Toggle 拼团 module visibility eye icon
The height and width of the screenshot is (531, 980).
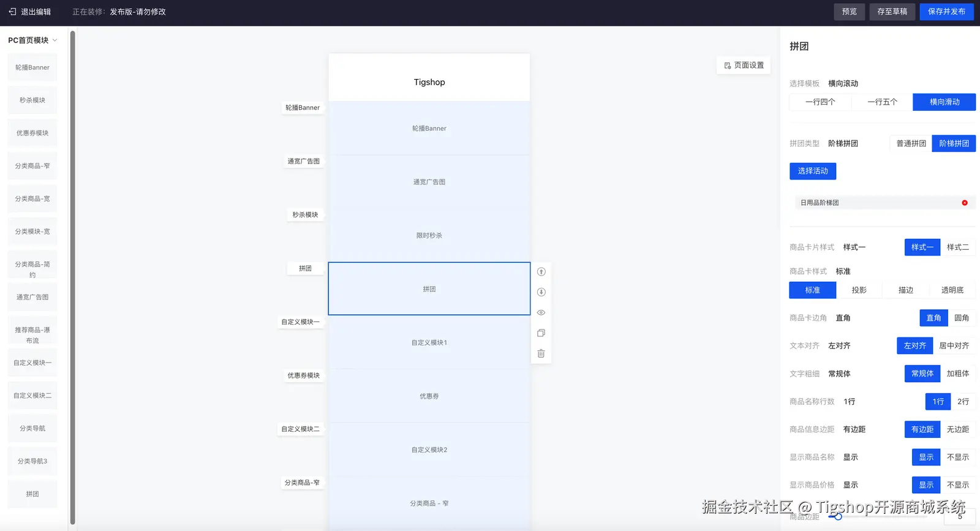[x=541, y=313]
